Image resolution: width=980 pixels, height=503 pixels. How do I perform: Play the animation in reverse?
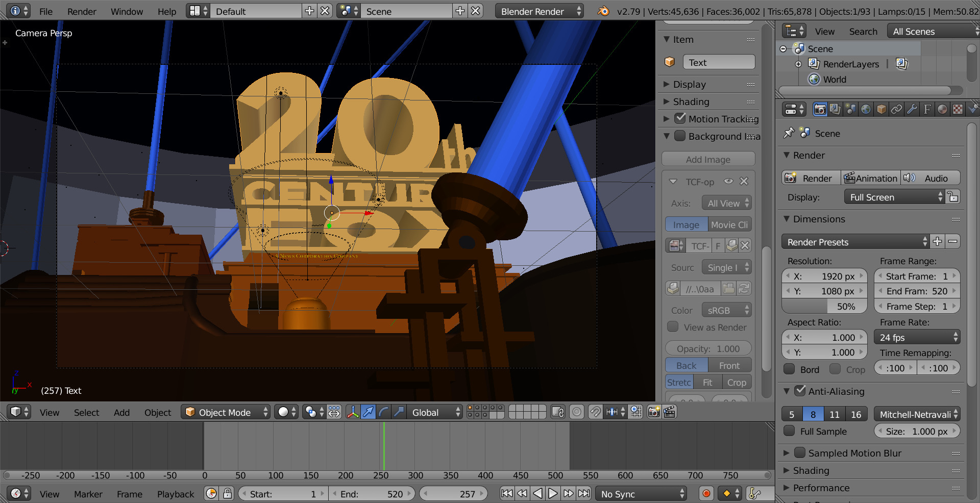tap(537, 493)
